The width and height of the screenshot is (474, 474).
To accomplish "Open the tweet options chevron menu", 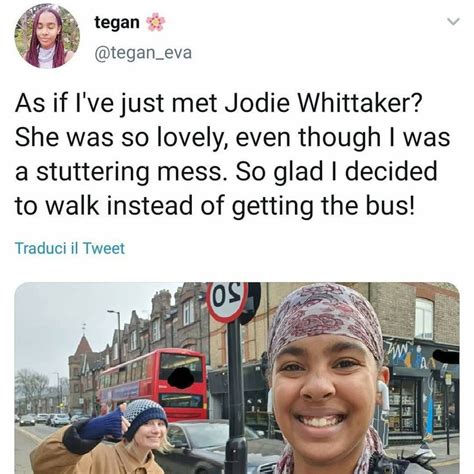I will (x=453, y=22).
